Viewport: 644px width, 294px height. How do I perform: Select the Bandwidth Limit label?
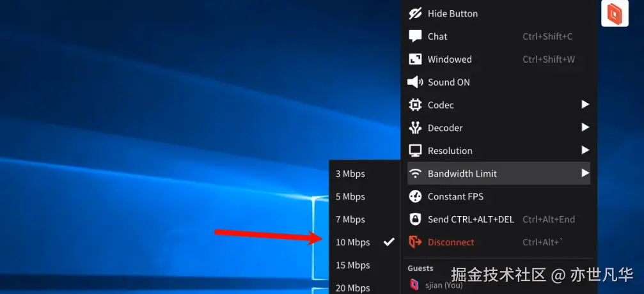pos(462,174)
